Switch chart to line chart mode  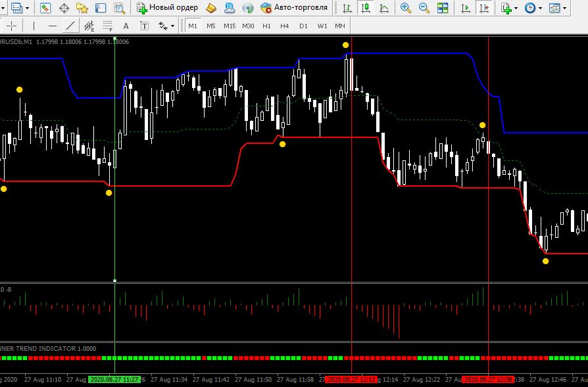pos(384,7)
